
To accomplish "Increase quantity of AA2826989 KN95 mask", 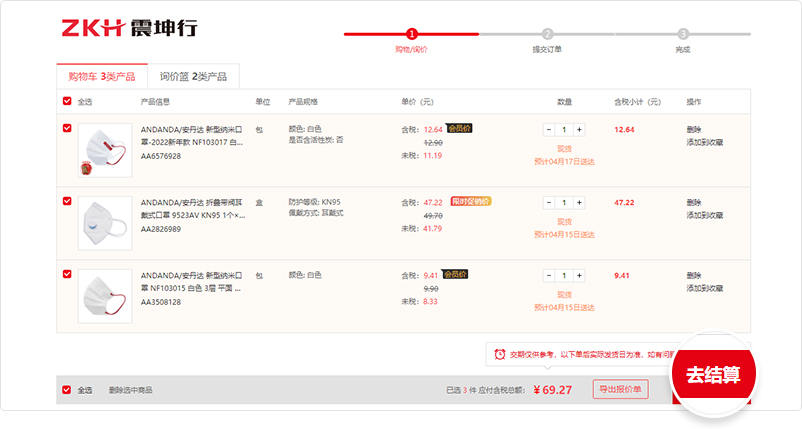I will pyautogui.click(x=579, y=203).
